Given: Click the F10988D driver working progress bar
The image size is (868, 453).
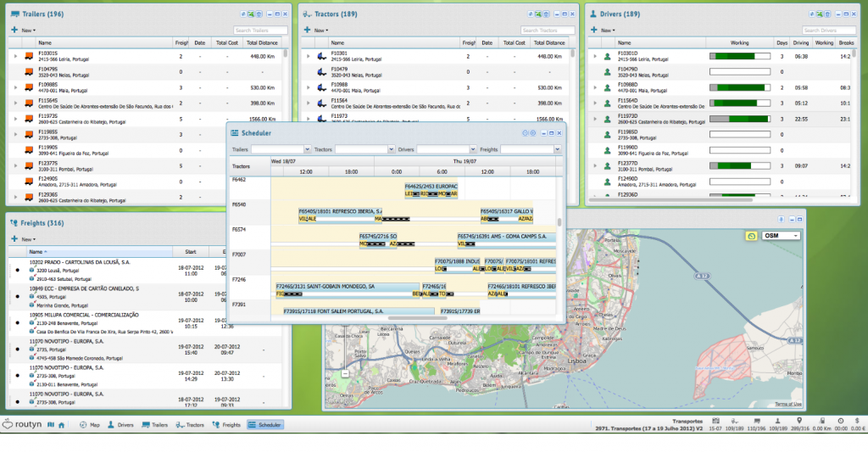Looking at the screenshot, I should [x=739, y=87].
